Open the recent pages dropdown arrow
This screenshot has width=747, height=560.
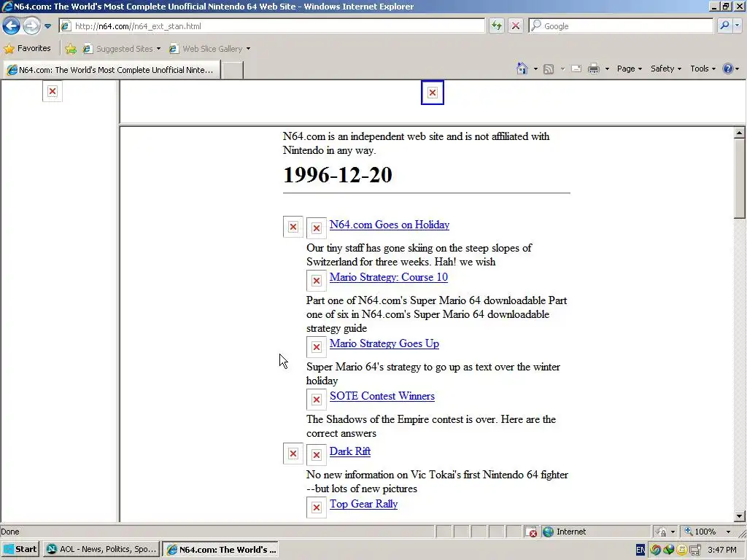(x=47, y=26)
